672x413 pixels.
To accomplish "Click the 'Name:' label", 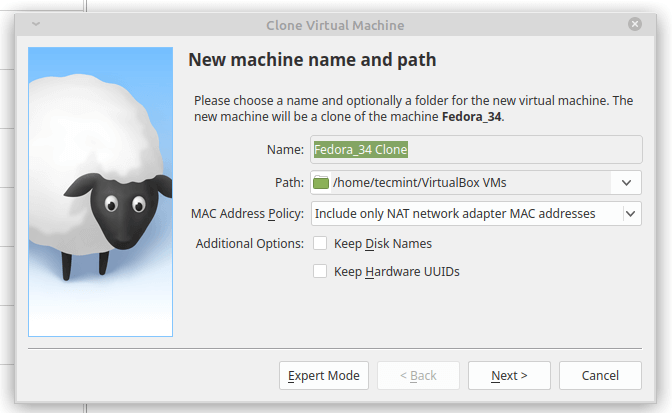I will pyautogui.click(x=285, y=150).
